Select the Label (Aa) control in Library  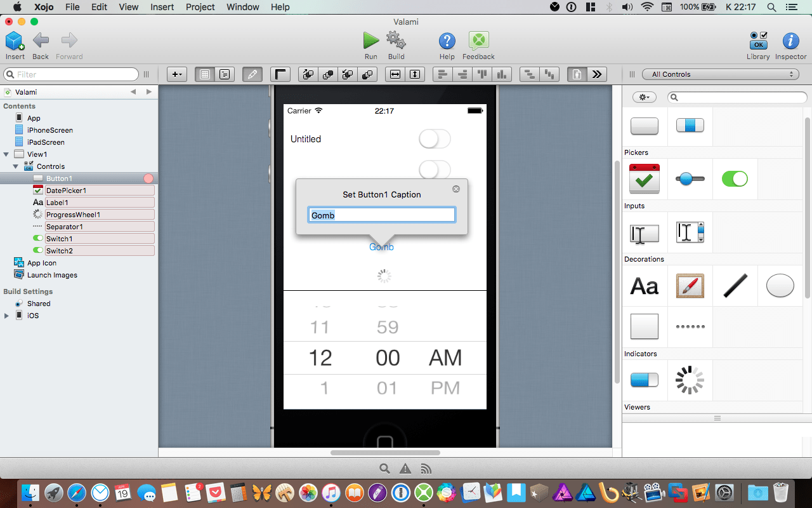click(645, 286)
